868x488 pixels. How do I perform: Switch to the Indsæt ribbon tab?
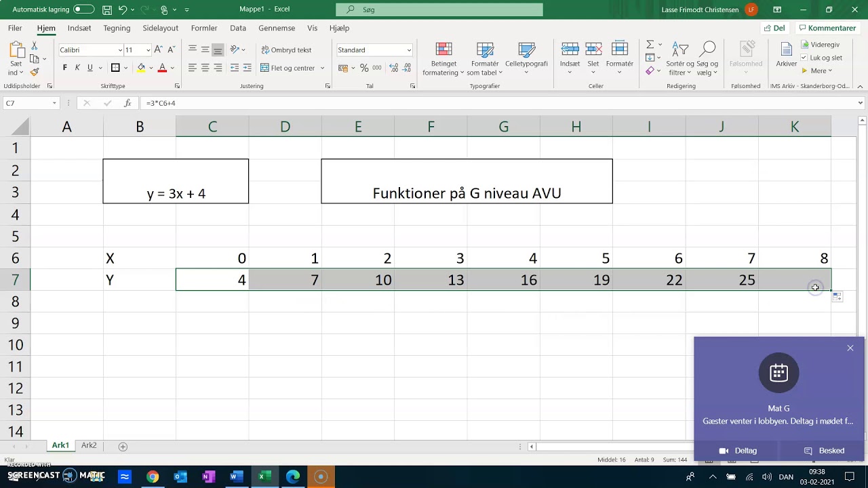pos(79,28)
